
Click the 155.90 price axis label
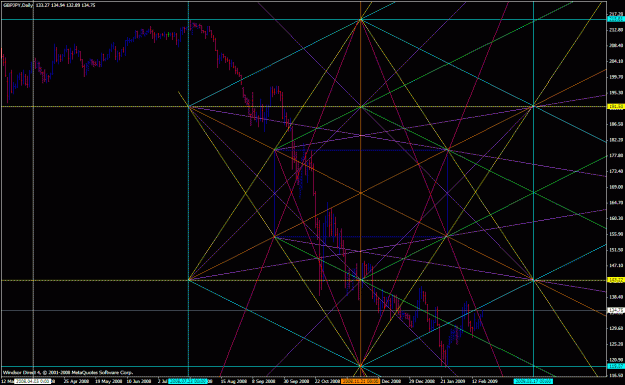click(616, 234)
